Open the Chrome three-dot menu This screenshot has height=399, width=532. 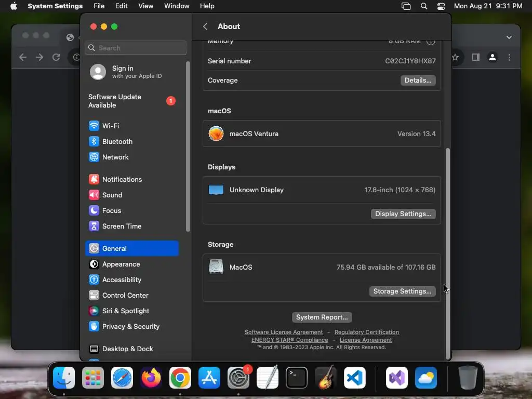pyautogui.click(x=509, y=57)
